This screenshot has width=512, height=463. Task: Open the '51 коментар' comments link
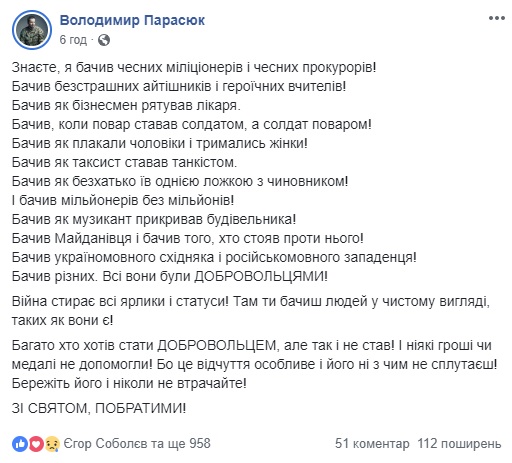tap(372, 444)
